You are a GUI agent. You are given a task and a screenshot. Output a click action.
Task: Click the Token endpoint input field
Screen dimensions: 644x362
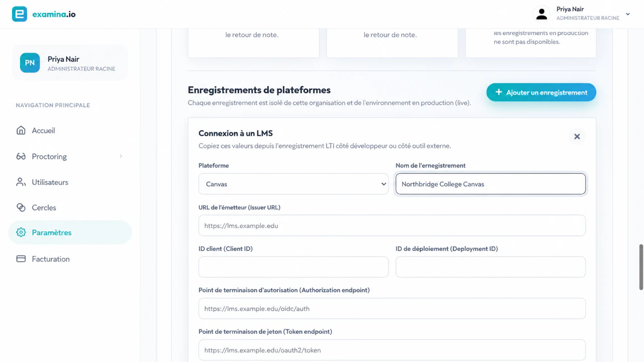392,350
